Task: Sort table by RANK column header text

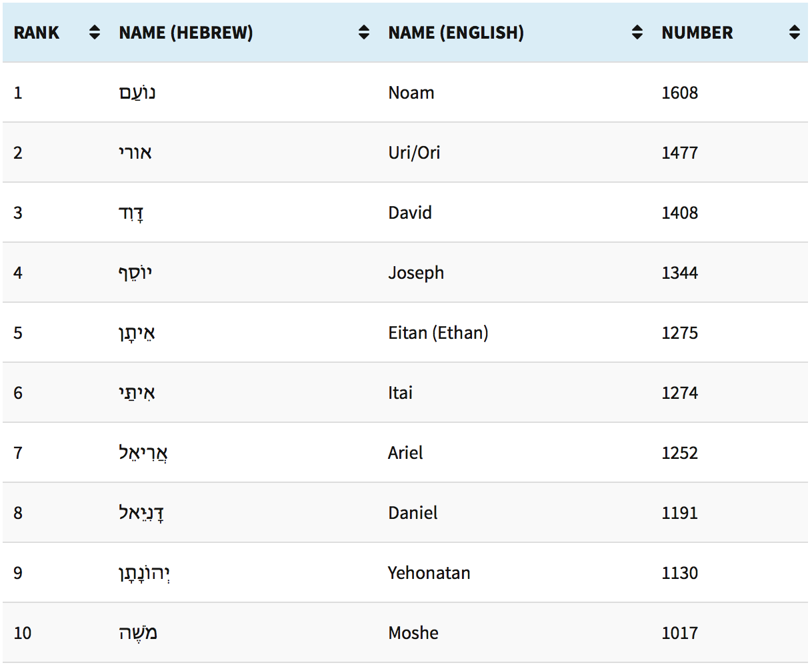Action: point(37,33)
